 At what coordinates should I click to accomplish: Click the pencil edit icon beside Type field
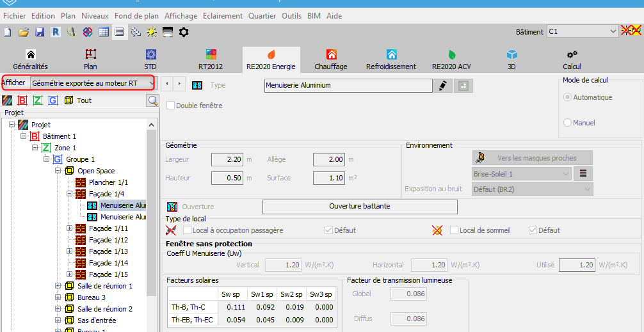pyautogui.click(x=442, y=85)
